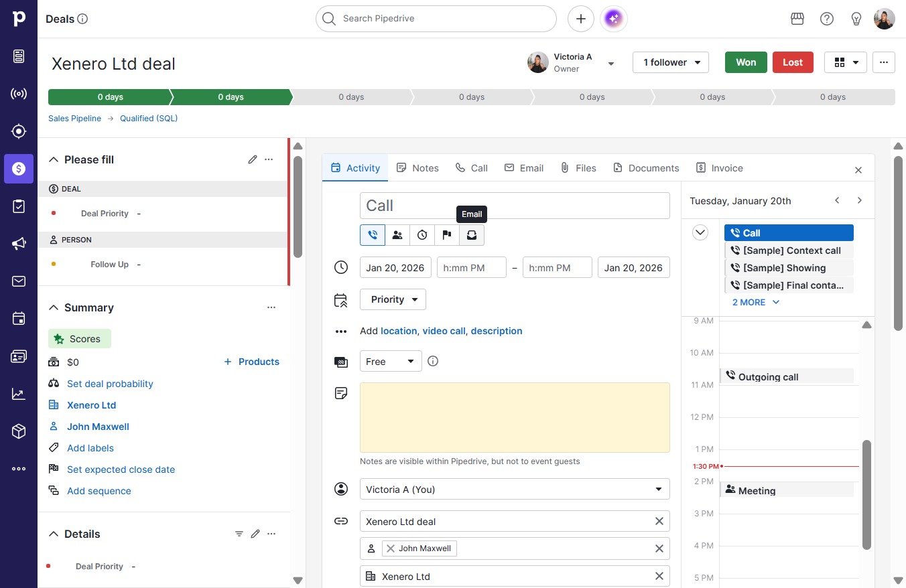The width and height of the screenshot is (906, 588).
Task: Click the Search Pipedrive field
Action: tap(436, 19)
